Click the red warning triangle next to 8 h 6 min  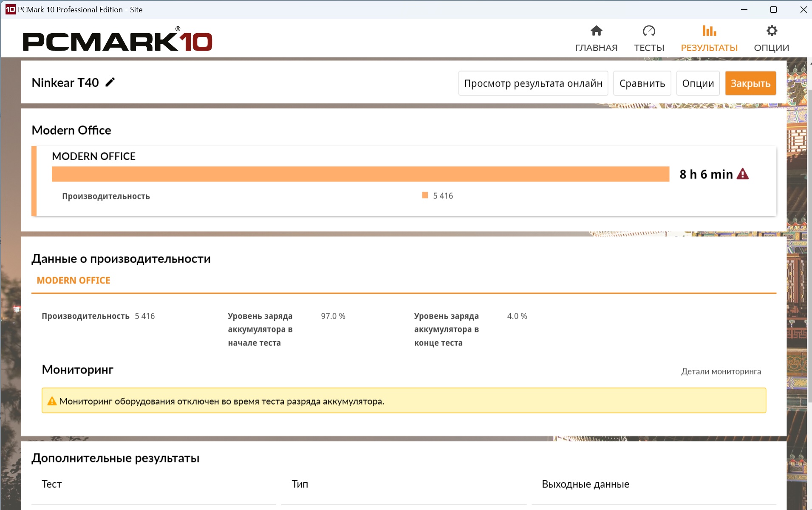click(x=742, y=174)
